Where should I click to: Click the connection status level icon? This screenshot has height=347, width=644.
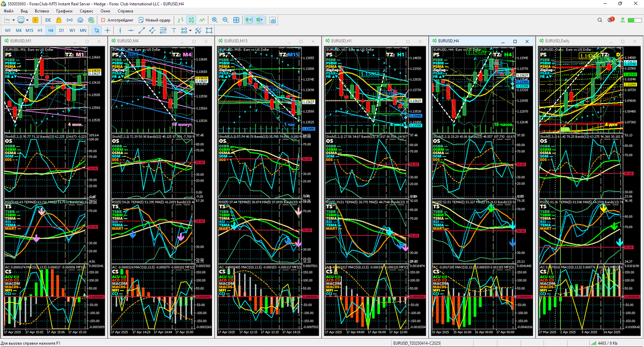click(x=624, y=20)
